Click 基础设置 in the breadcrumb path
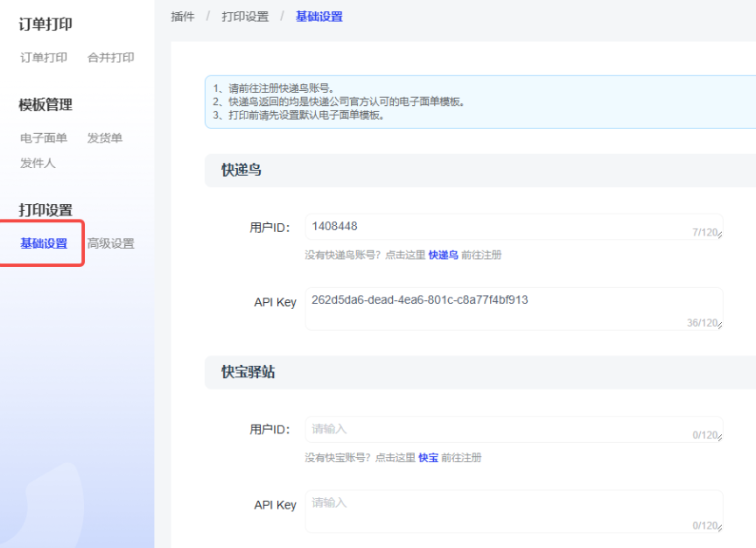This screenshot has width=756, height=548. 319,17
